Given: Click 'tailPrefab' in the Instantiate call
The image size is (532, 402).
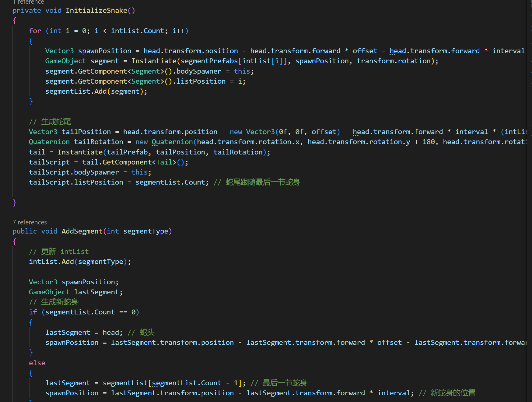Looking at the screenshot, I should [127, 152].
